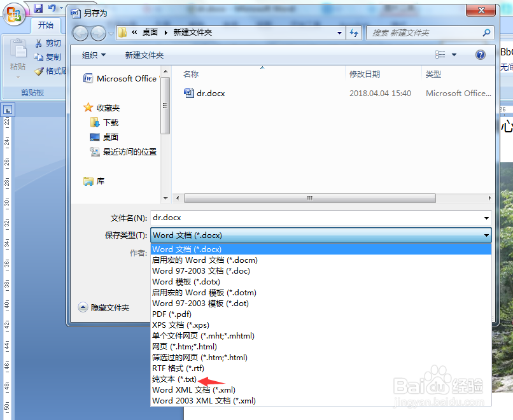Screen dimensions: 513x420
Task: Click the sidebar vertical scrollbar thumb
Action: pyautogui.click(x=165, y=106)
